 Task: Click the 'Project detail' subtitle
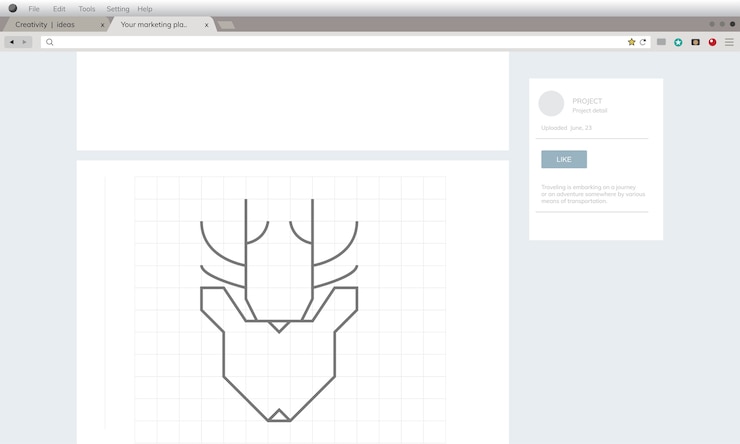tap(589, 110)
